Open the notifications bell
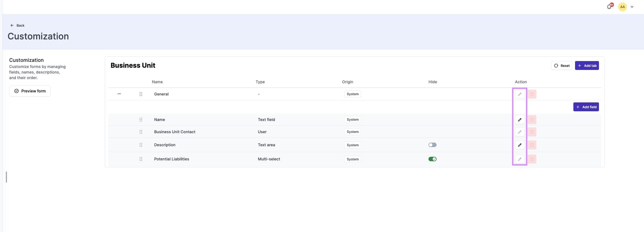644x232 pixels. 609,7
